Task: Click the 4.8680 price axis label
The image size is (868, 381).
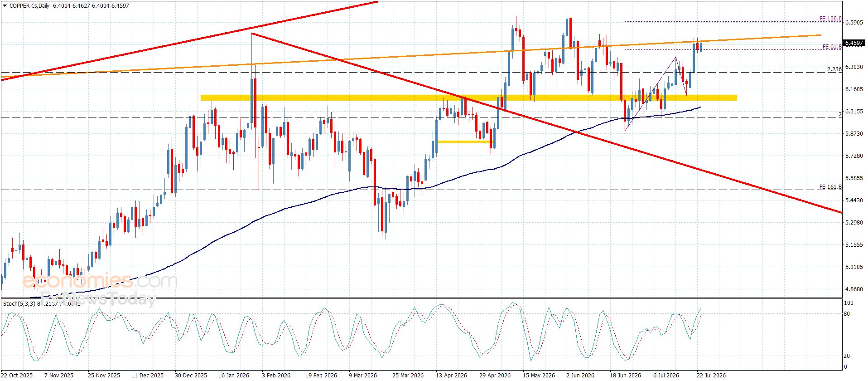Action: (x=854, y=289)
